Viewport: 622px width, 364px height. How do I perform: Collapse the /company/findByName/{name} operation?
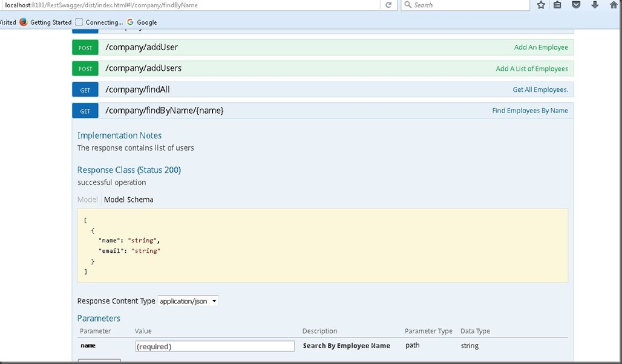164,111
